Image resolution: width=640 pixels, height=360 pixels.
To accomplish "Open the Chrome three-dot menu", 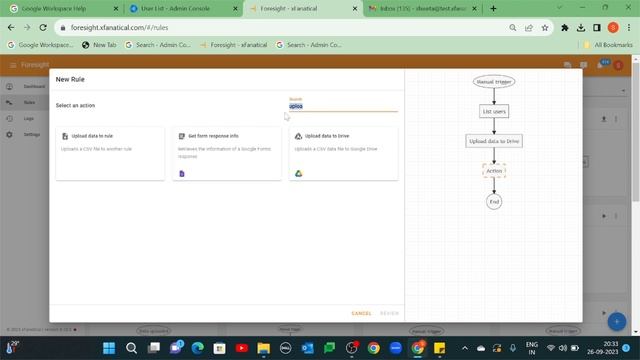I will click(x=629, y=28).
